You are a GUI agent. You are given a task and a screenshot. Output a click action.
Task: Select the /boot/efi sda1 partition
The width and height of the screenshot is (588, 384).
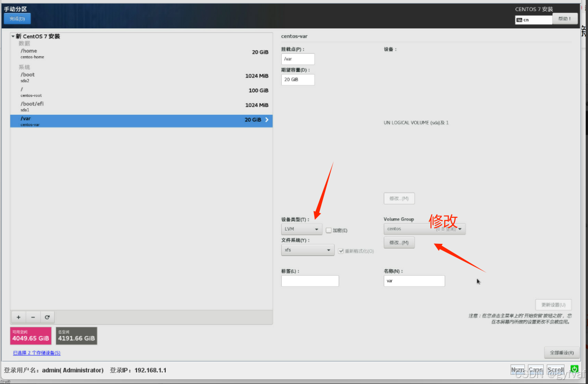click(141, 106)
